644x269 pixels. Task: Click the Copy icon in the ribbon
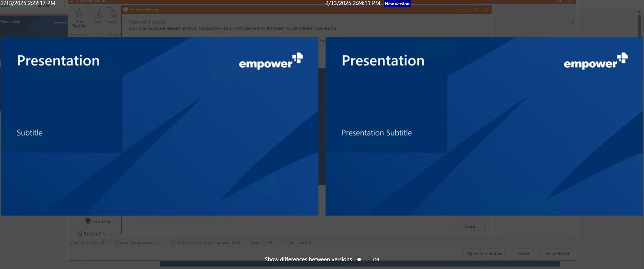[x=112, y=13]
